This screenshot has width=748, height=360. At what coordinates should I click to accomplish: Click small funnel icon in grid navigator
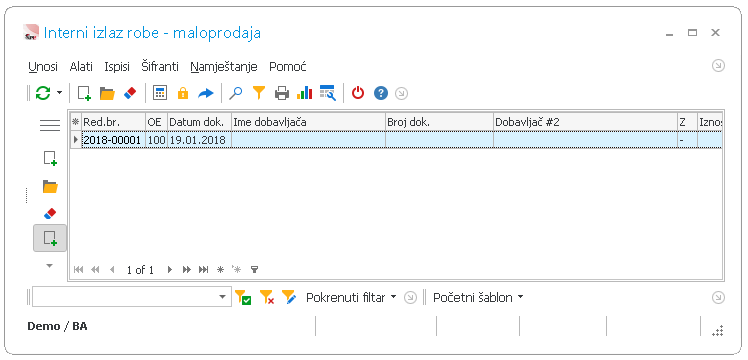pyautogui.click(x=254, y=270)
